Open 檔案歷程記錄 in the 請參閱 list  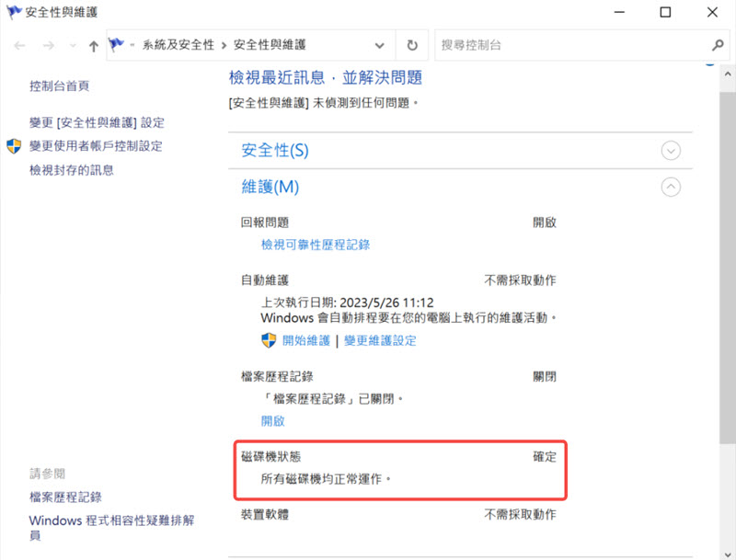click(x=65, y=497)
